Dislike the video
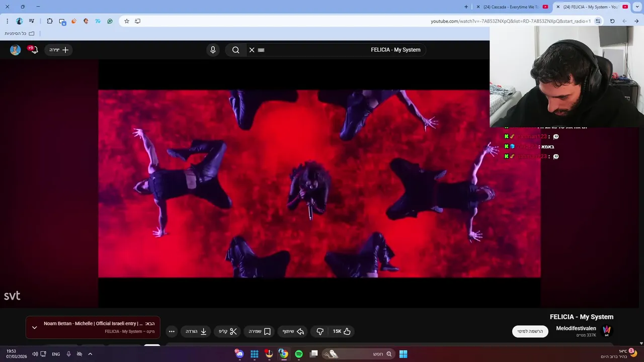The image size is (644, 362). [x=320, y=331]
